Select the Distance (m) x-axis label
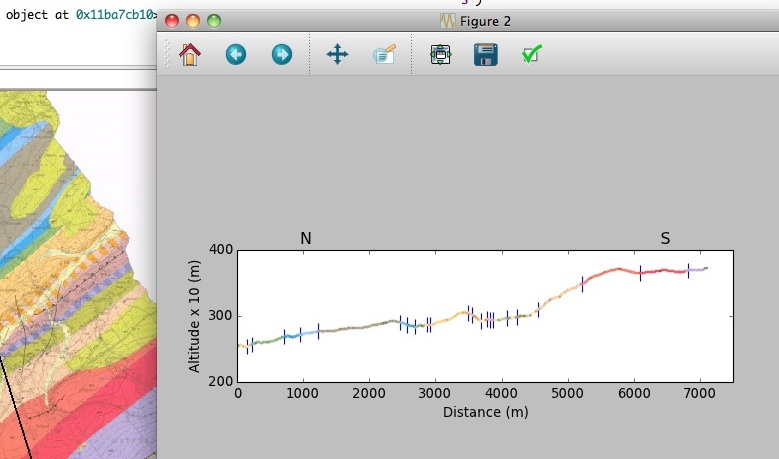This screenshot has width=779, height=459. (485, 412)
